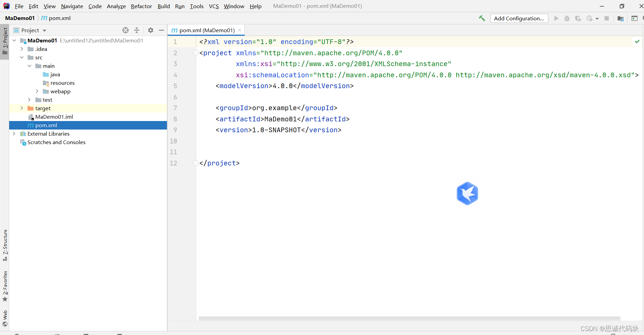Image resolution: width=644 pixels, height=335 pixels.
Task: Expand External Libraries node
Action: [14, 134]
